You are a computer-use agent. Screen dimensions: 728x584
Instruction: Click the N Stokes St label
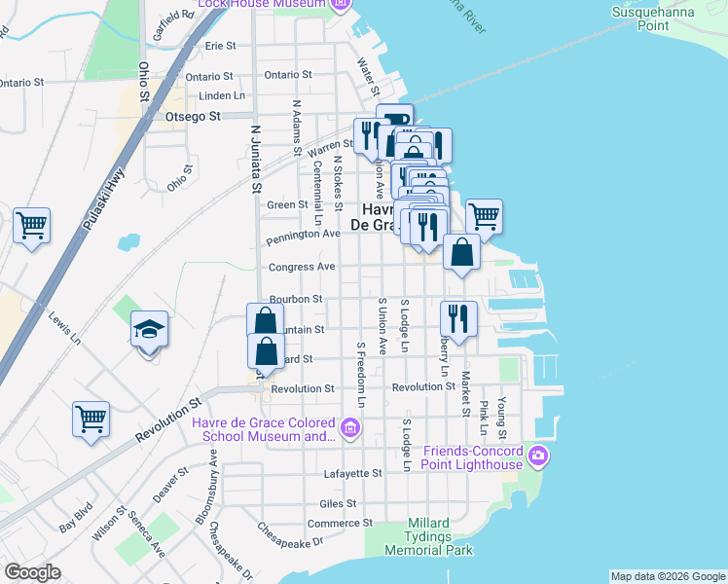tap(339, 182)
